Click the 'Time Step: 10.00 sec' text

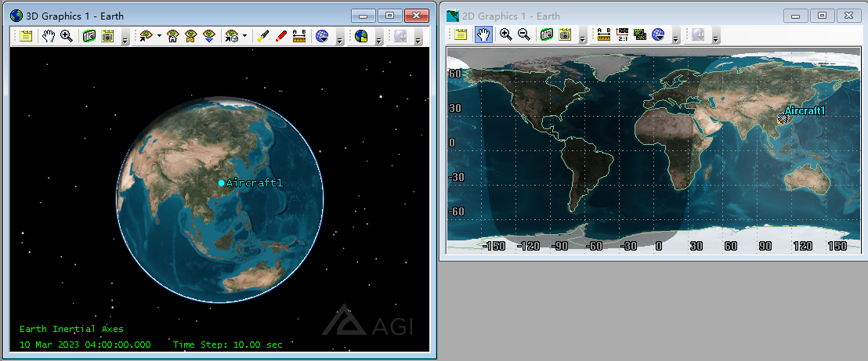pos(227,345)
